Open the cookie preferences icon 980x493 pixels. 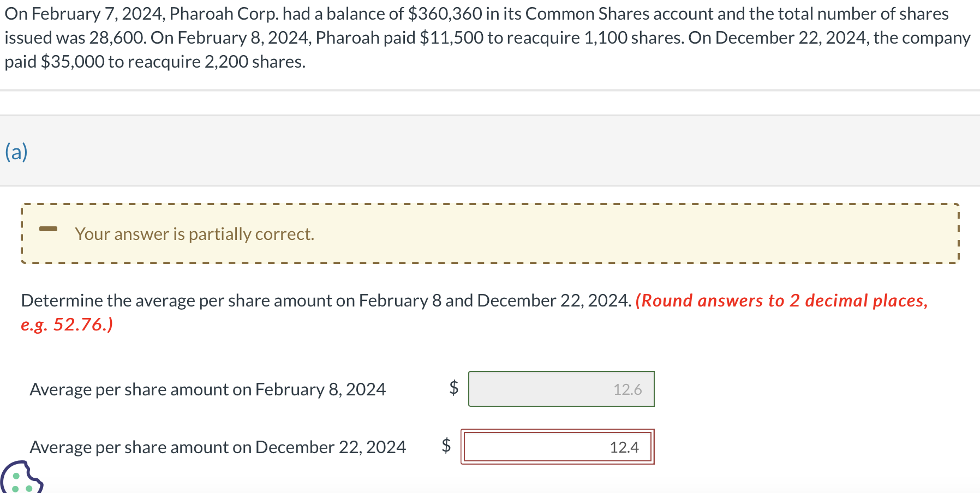pyautogui.click(x=20, y=478)
